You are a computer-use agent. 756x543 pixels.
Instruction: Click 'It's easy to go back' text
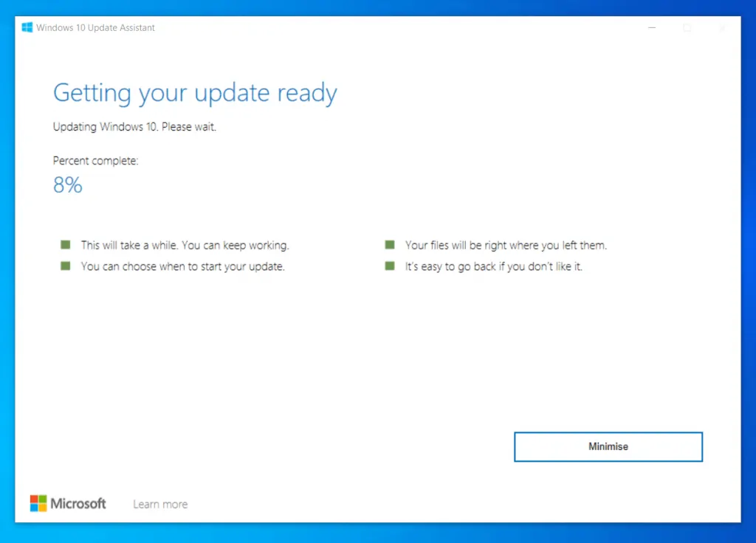(x=494, y=266)
